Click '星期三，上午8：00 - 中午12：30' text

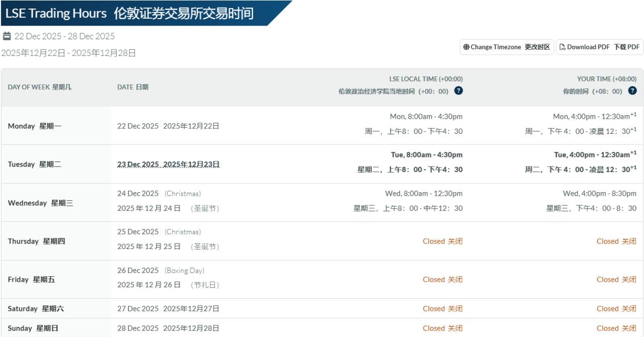coord(408,208)
